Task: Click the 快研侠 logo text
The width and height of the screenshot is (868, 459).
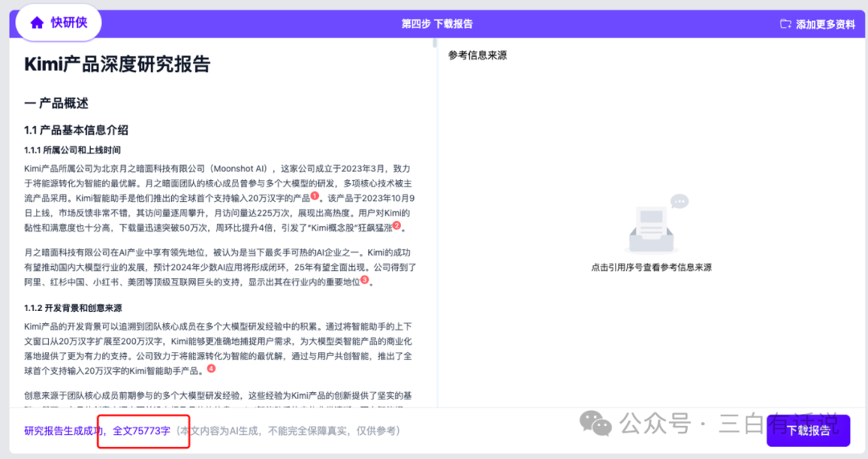Action: pos(68,23)
